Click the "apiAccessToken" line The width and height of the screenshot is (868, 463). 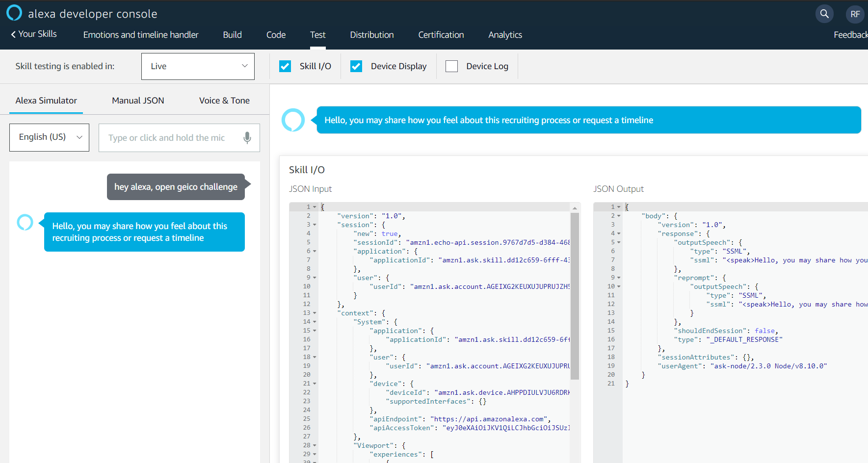pos(470,428)
